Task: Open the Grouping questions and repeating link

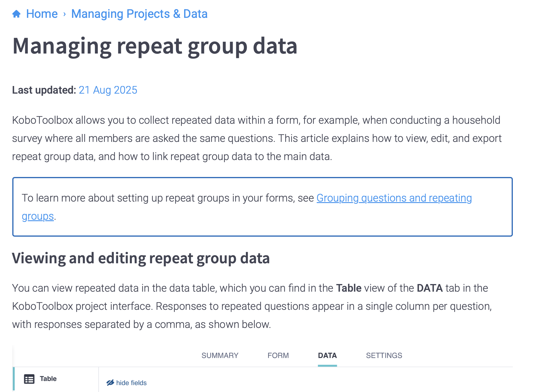Action: coord(394,198)
